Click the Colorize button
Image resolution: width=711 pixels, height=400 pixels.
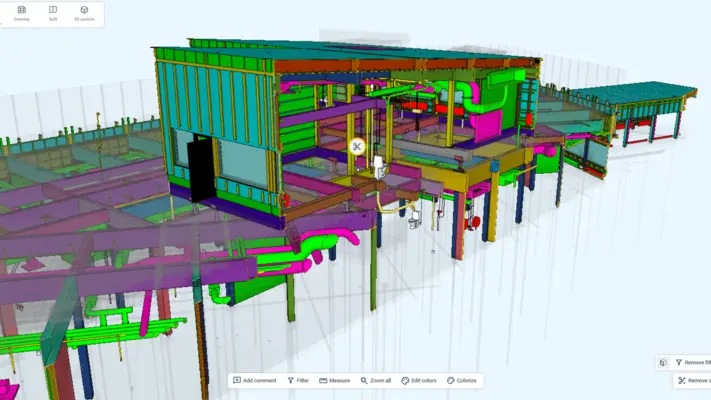click(462, 380)
